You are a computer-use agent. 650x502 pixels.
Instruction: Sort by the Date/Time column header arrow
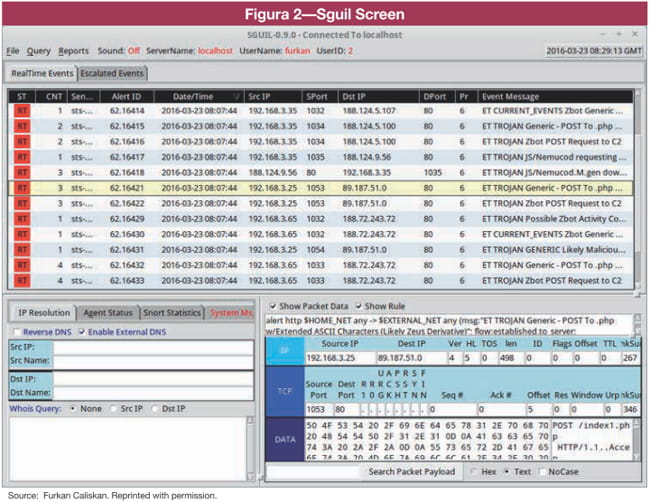click(x=237, y=96)
